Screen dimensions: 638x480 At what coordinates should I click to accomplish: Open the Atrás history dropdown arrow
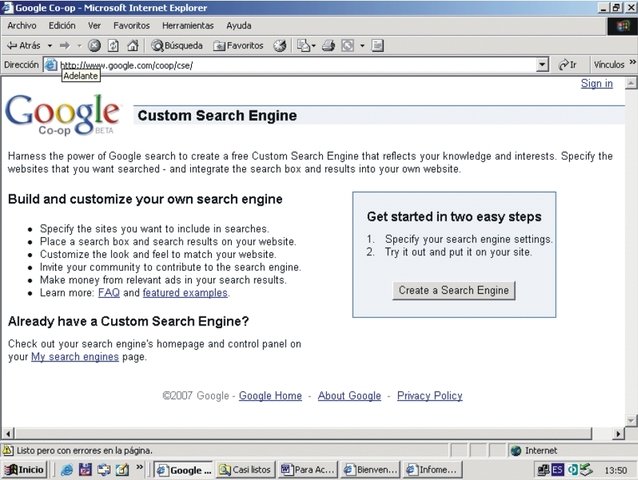pos(50,46)
